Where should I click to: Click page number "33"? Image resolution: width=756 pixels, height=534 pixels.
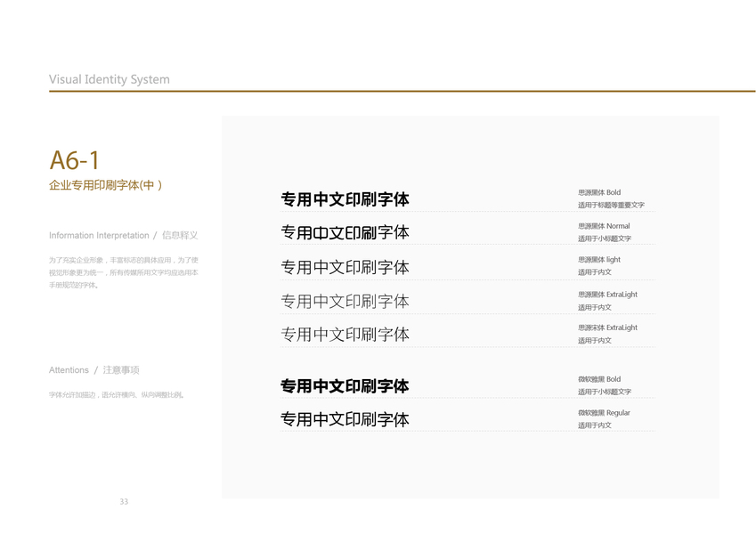(124, 502)
